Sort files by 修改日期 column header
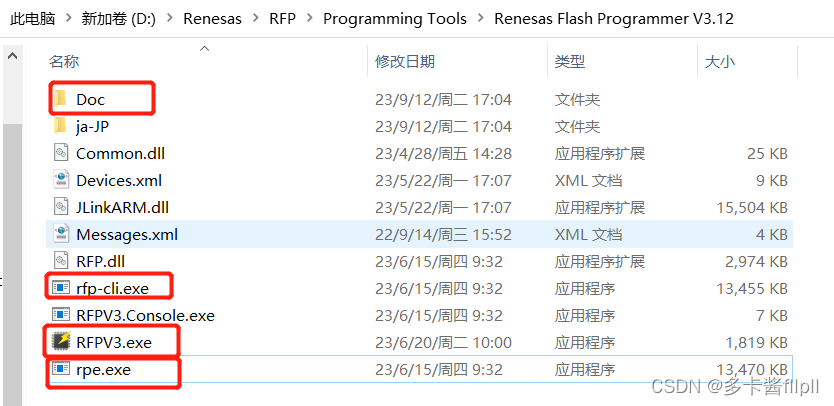 405,62
